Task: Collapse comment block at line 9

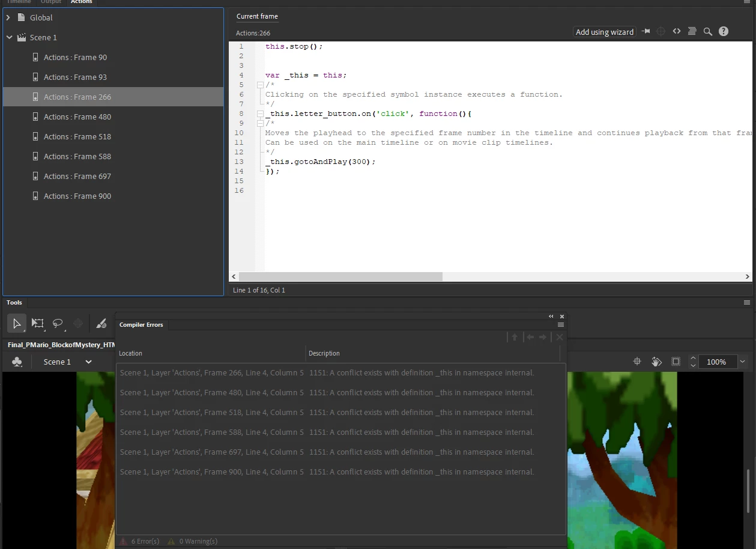Action: (x=260, y=123)
